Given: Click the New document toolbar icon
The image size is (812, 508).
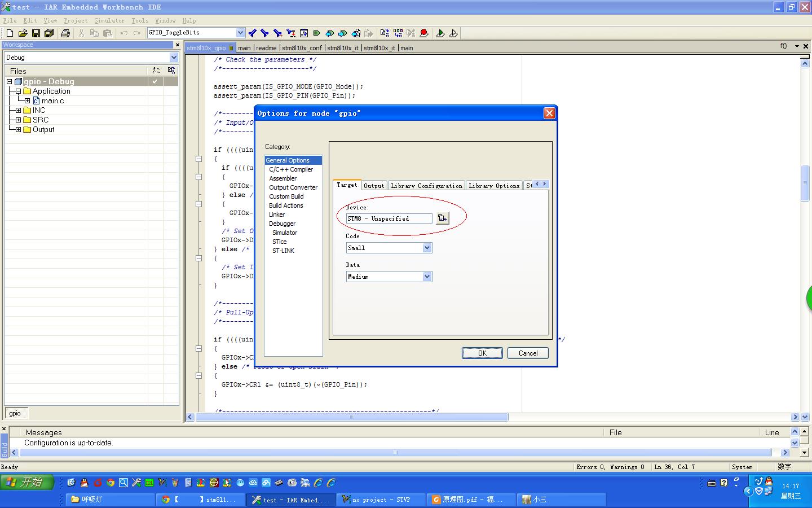Looking at the screenshot, I should [10, 33].
